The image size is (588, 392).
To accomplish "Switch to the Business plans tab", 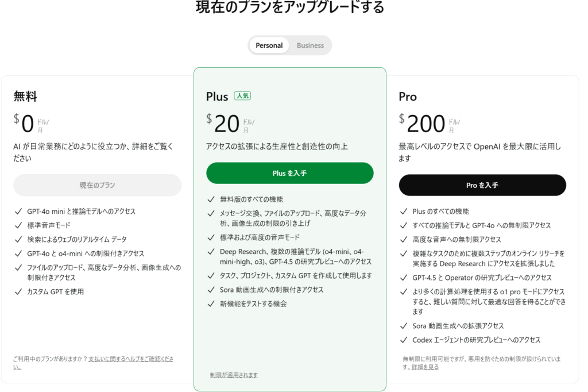I will (310, 45).
